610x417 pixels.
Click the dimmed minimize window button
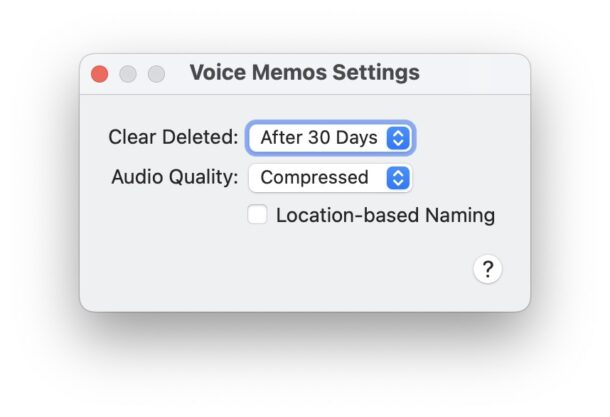128,74
